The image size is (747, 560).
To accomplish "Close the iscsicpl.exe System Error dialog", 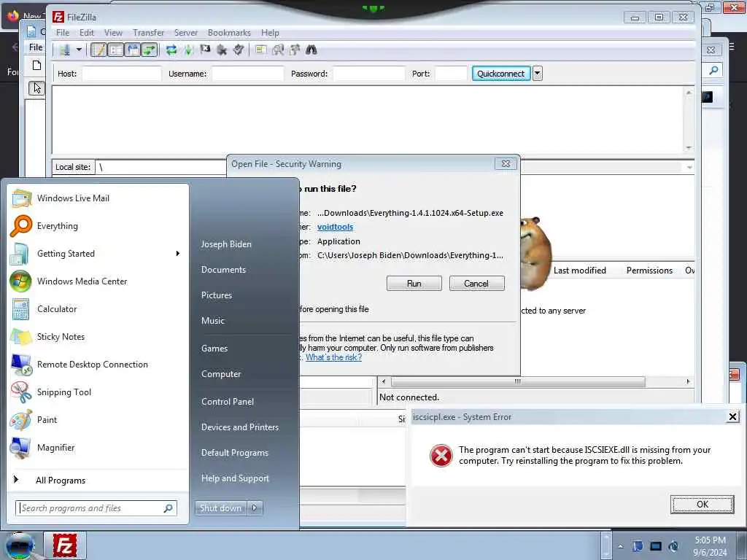I will point(732,417).
